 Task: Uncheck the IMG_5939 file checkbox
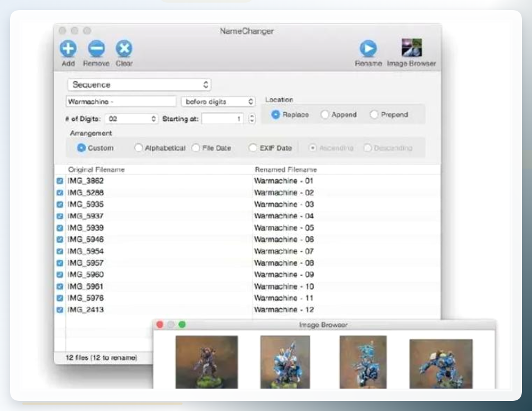[60, 227]
